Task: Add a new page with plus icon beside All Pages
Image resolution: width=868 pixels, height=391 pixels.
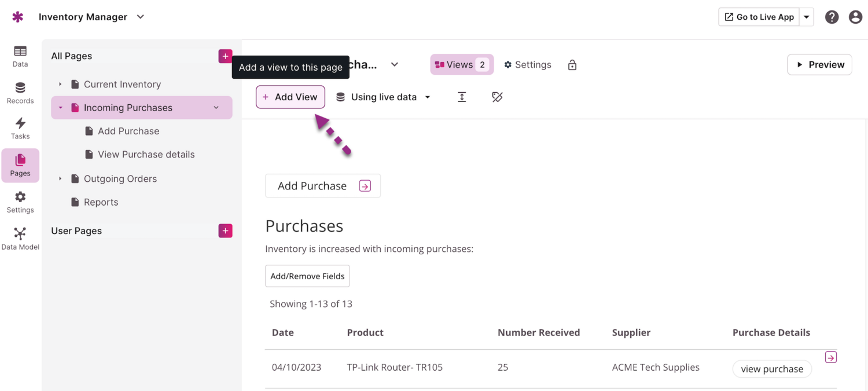Action: coord(225,56)
